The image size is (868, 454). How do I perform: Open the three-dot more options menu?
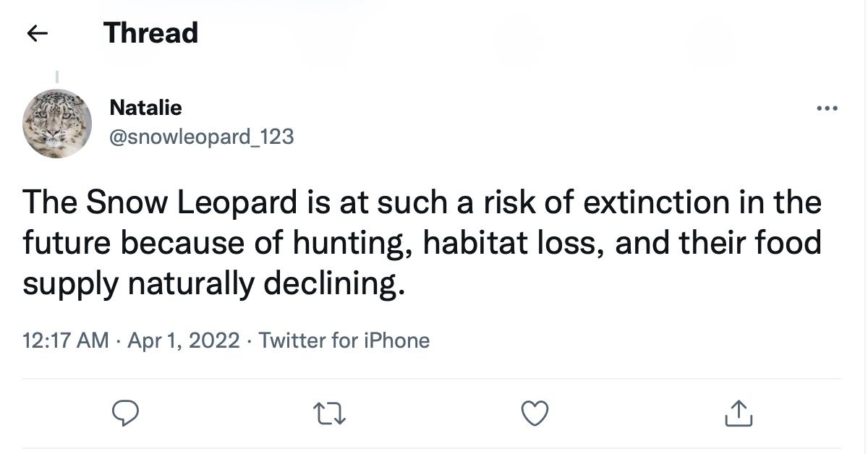[827, 109]
